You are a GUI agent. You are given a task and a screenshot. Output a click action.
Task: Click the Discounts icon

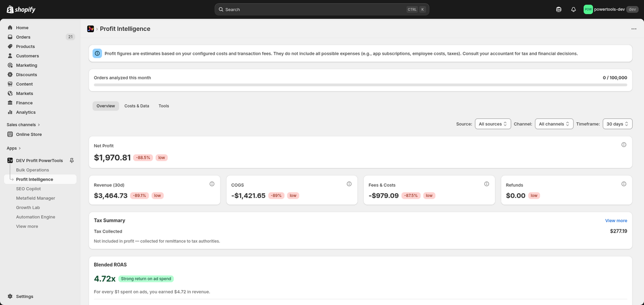coord(10,75)
